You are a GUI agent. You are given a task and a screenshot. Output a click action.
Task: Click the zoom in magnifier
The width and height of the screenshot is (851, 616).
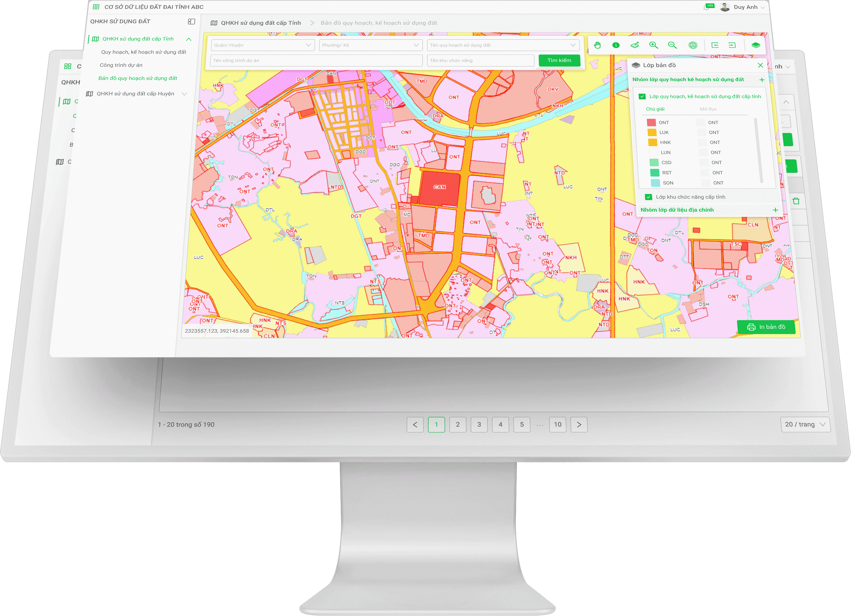tap(653, 45)
